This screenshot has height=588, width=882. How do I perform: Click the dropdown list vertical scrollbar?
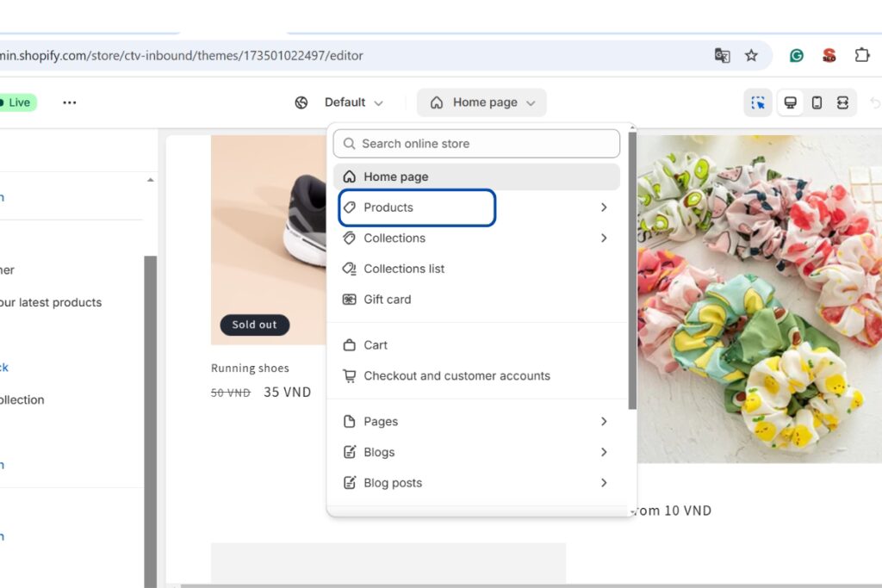tap(632, 269)
